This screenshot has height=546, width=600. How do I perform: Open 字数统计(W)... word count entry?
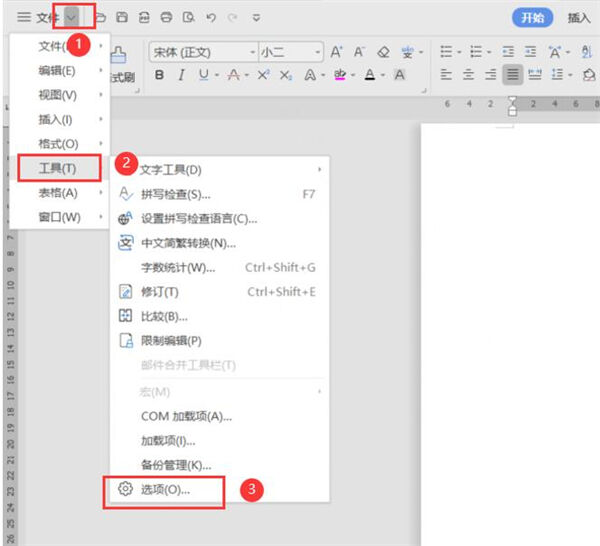178,267
